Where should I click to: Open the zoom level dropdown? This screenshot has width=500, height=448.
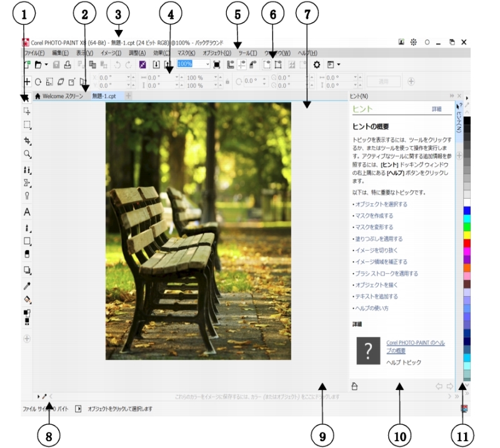pos(208,64)
